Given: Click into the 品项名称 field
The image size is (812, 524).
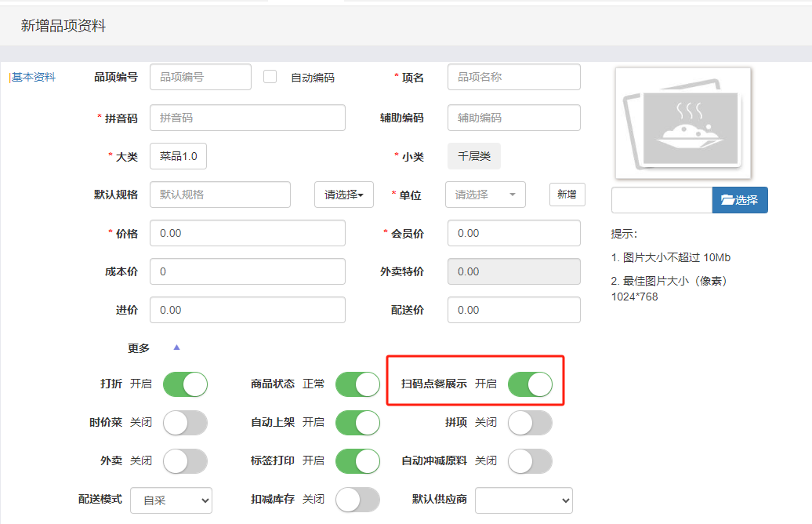Looking at the screenshot, I should pyautogui.click(x=513, y=77).
